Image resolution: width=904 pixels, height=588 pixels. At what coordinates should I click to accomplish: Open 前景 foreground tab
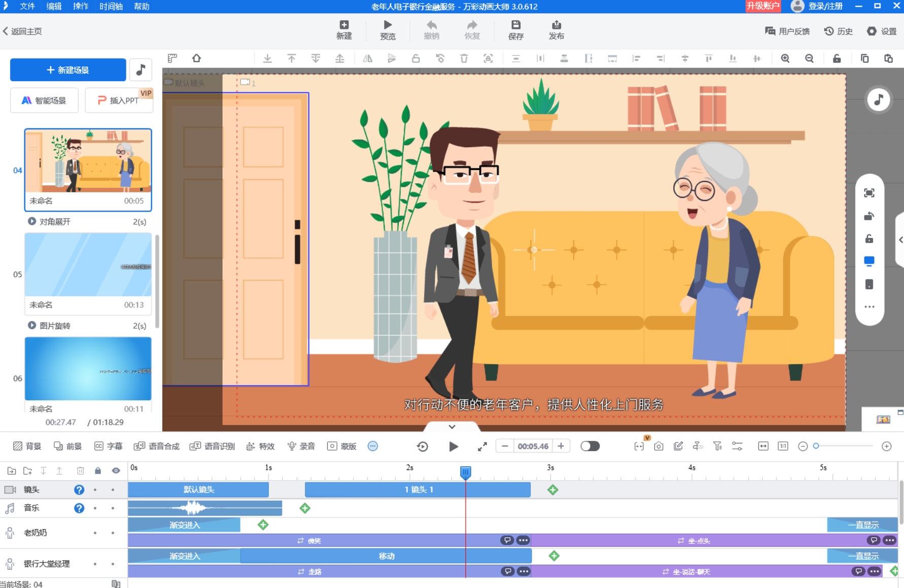pyautogui.click(x=67, y=446)
